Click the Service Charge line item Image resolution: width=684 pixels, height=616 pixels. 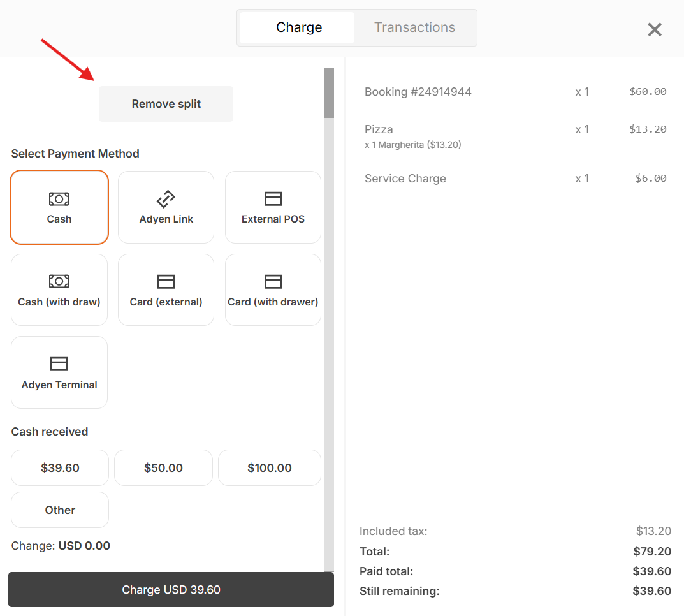tap(515, 179)
